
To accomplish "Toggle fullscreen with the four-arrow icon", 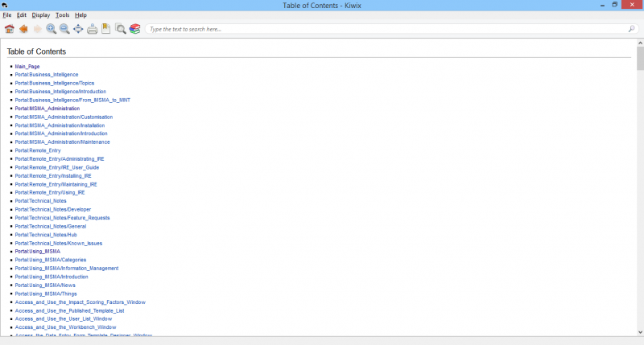I will (78, 29).
